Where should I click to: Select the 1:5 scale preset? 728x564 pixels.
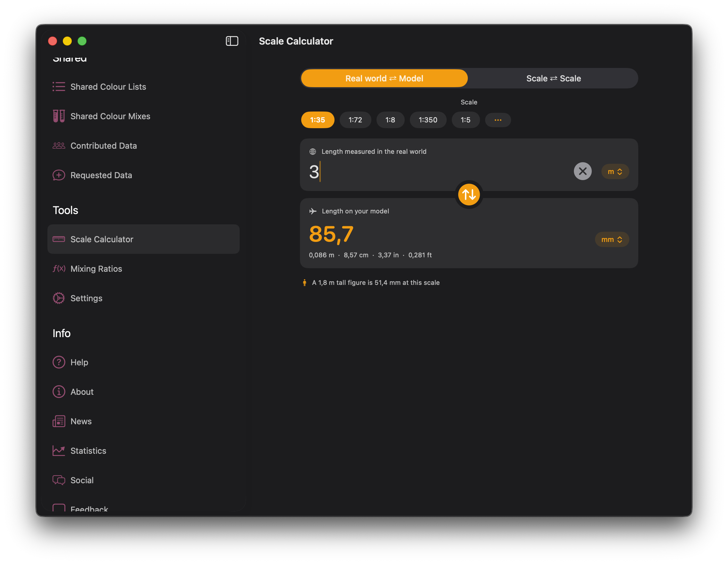click(x=465, y=120)
